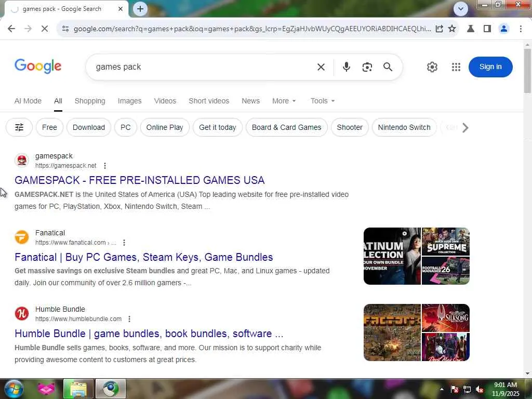Switch to Shopping tab

coord(90,101)
